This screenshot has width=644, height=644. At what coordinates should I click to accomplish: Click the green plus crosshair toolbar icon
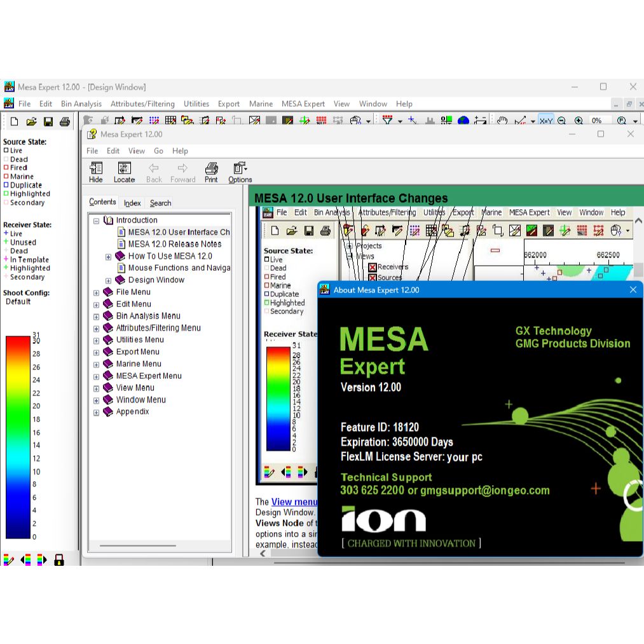point(305,120)
